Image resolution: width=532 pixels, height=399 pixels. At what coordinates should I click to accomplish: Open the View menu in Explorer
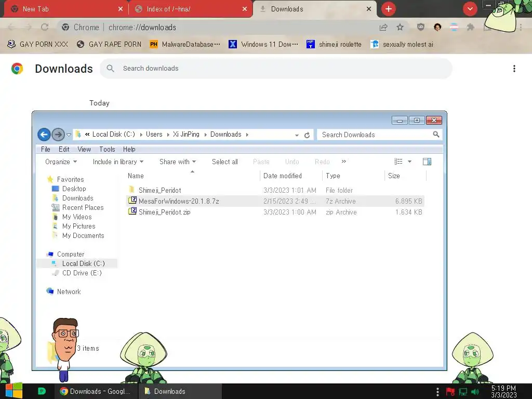(x=84, y=149)
